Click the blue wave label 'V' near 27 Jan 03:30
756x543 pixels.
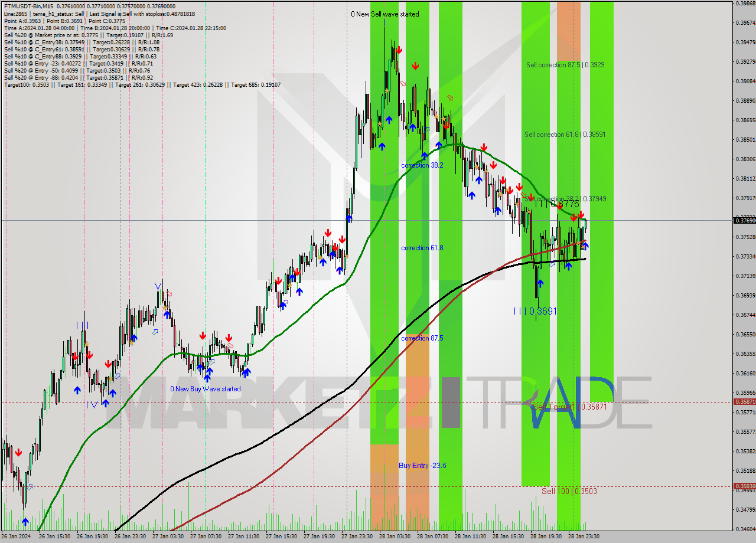click(x=158, y=287)
